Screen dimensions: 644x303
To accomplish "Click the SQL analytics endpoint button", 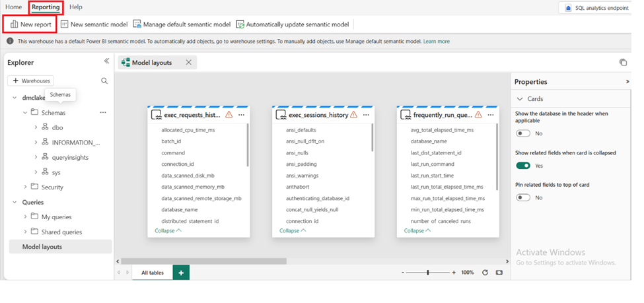I will (x=596, y=8).
